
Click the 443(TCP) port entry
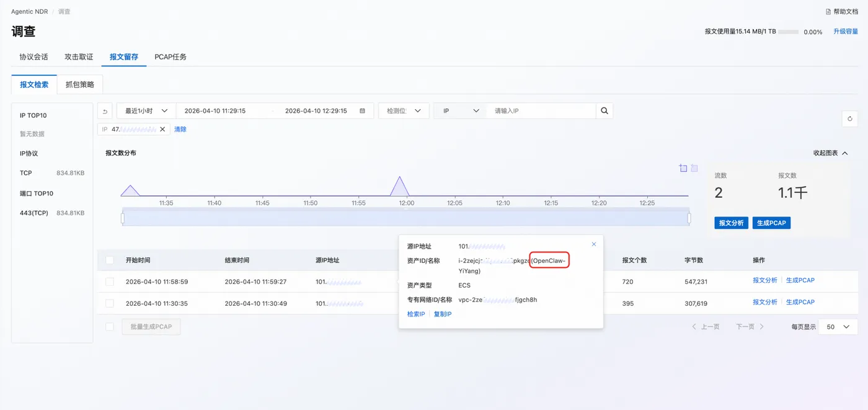52,213
